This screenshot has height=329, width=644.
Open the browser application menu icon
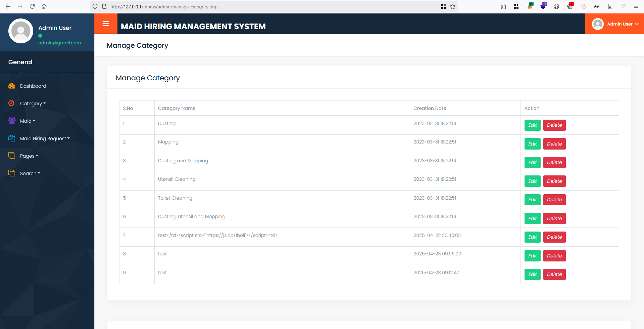(x=636, y=6)
